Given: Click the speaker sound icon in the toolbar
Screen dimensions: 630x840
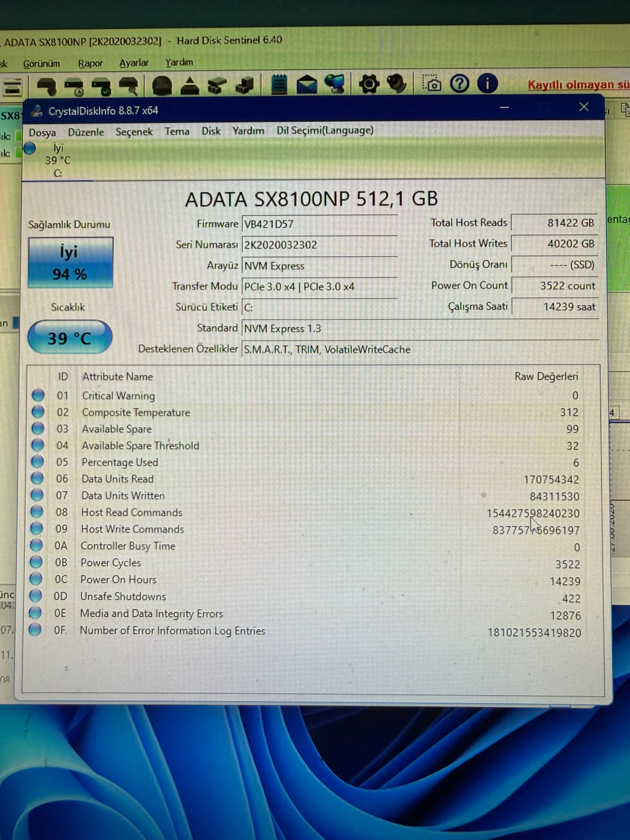Looking at the screenshot, I should 397,84.
